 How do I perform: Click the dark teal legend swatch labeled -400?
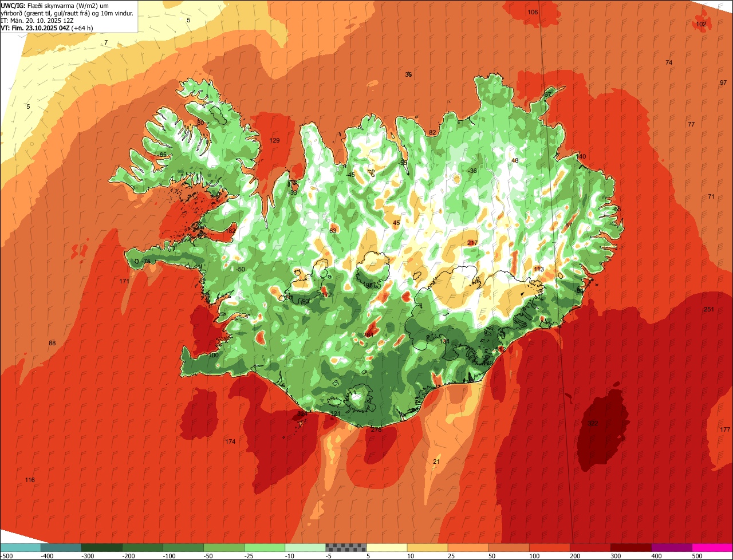(x=61, y=547)
